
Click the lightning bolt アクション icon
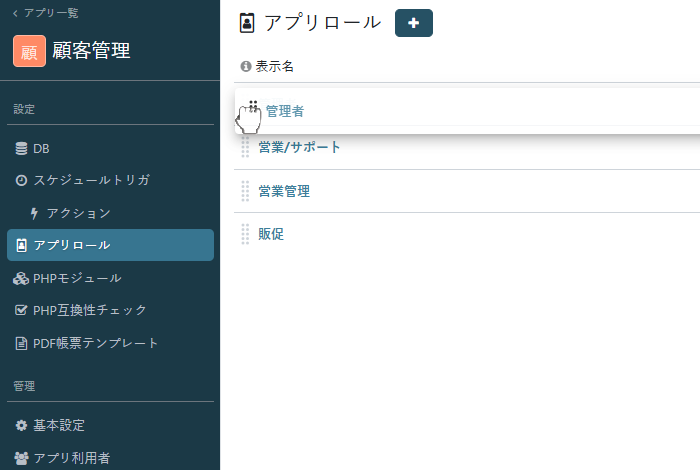(34, 213)
